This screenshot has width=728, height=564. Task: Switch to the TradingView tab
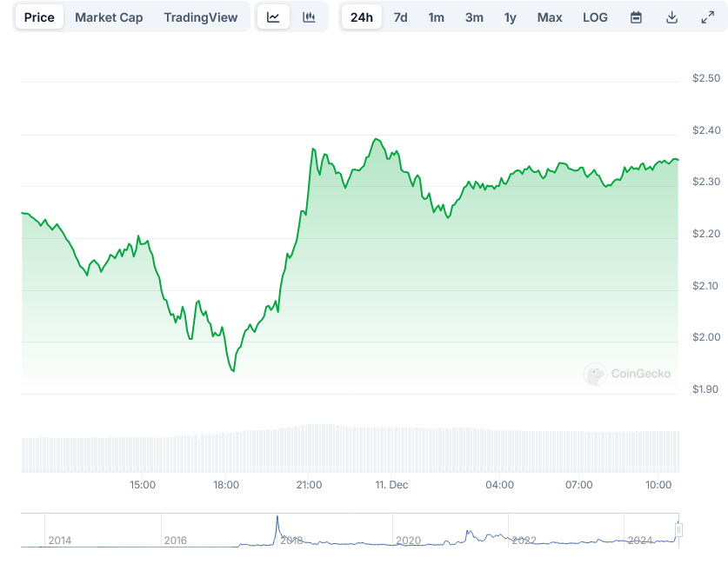[x=200, y=17]
